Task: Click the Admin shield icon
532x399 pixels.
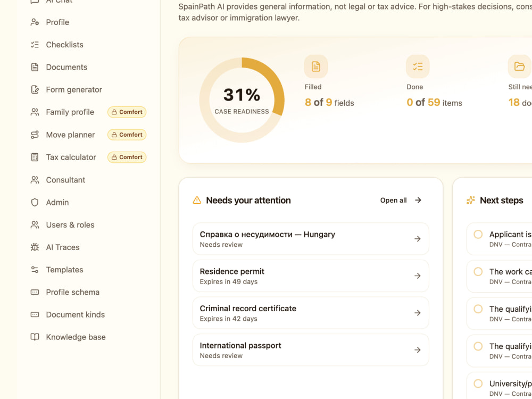Action: click(x=35, y=202)
